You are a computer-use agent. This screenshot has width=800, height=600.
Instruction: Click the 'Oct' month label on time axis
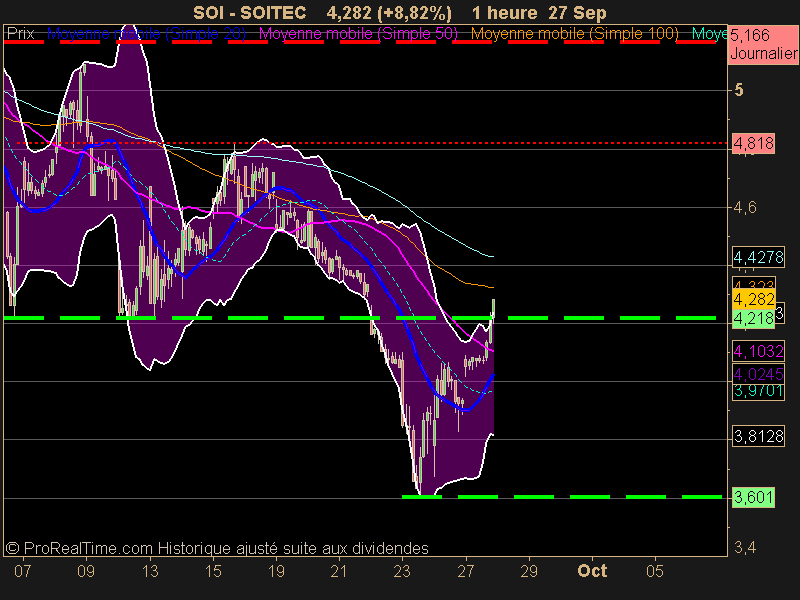(592, 571)
